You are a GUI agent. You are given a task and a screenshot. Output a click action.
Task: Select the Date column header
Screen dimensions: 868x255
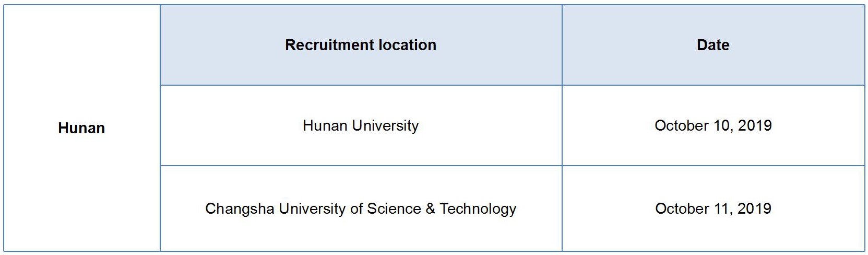pyautogui.click(x=713, y=45)
